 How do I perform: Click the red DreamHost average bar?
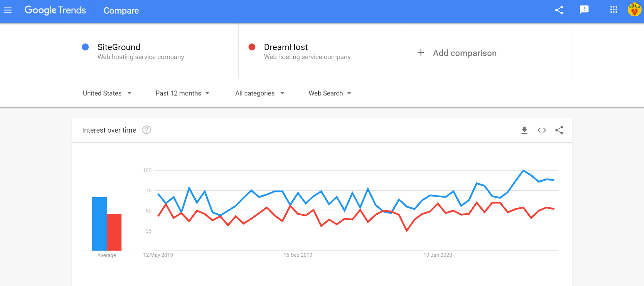pos(114,232)
